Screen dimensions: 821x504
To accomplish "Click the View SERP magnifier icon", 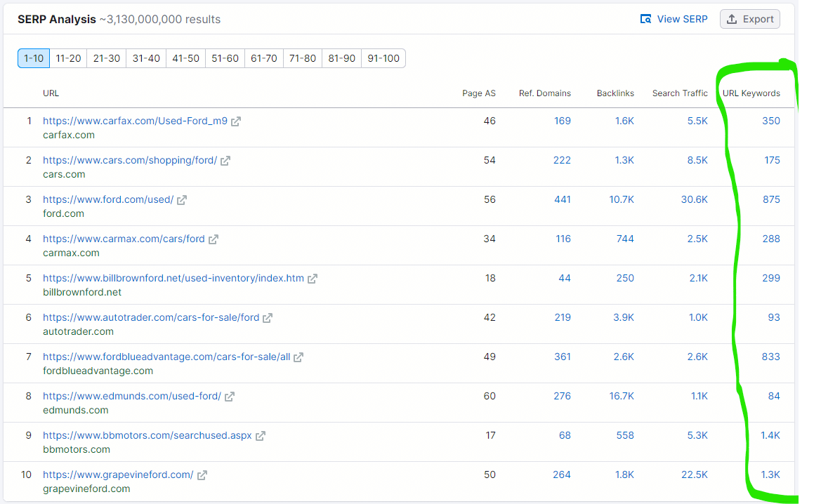I will [645, 19].
